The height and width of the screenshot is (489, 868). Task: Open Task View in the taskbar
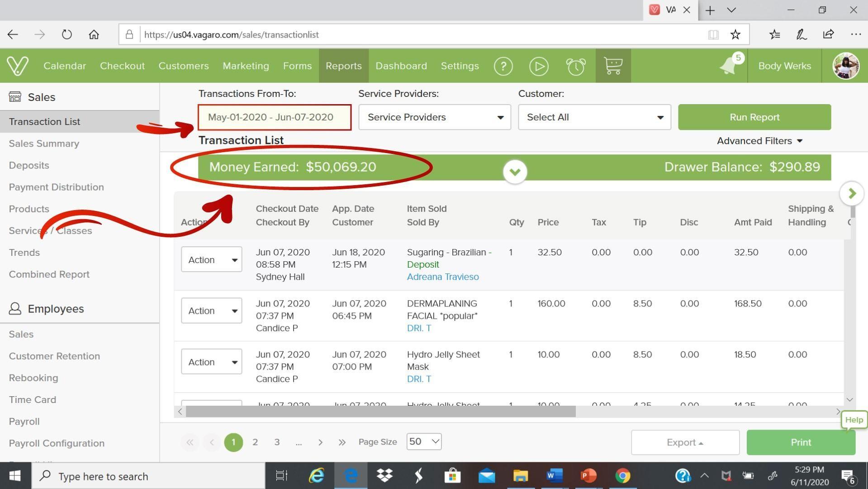coord(281,476)
